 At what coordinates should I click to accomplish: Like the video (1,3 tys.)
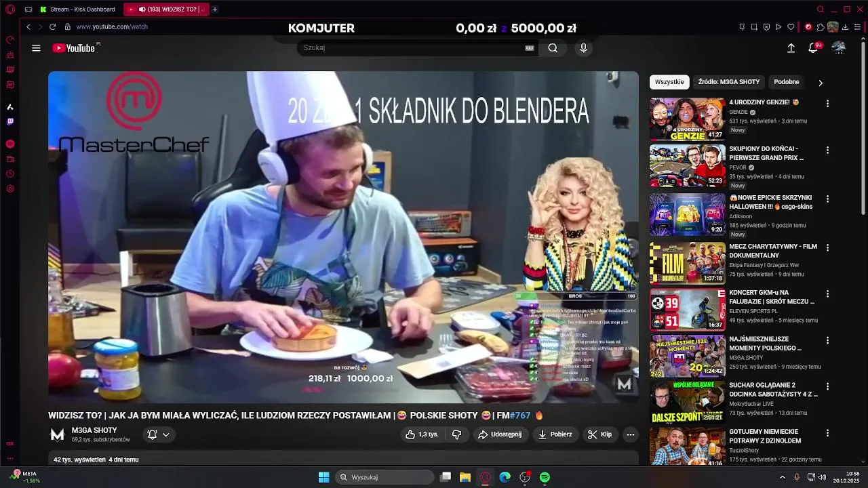[x=422, y=434]
